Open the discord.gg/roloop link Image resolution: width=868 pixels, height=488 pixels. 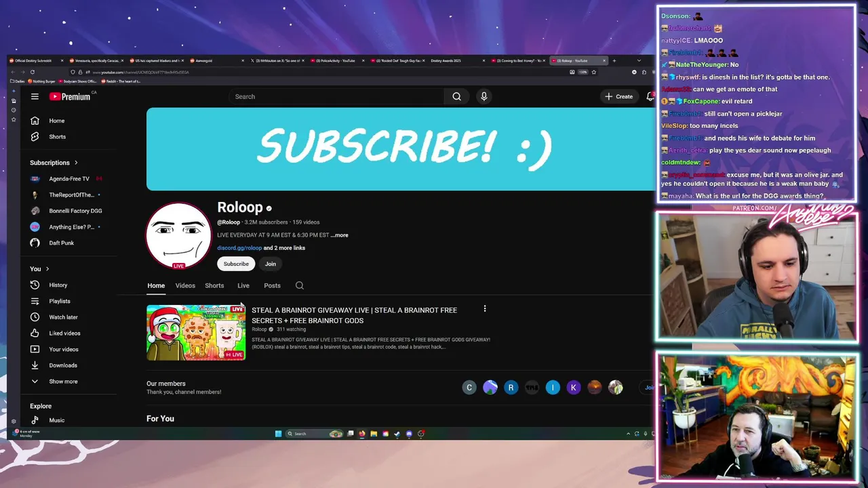tap(239, 248)
